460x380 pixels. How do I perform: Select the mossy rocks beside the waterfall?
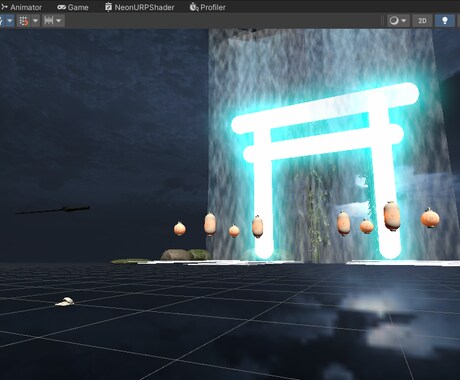(185, 255)
